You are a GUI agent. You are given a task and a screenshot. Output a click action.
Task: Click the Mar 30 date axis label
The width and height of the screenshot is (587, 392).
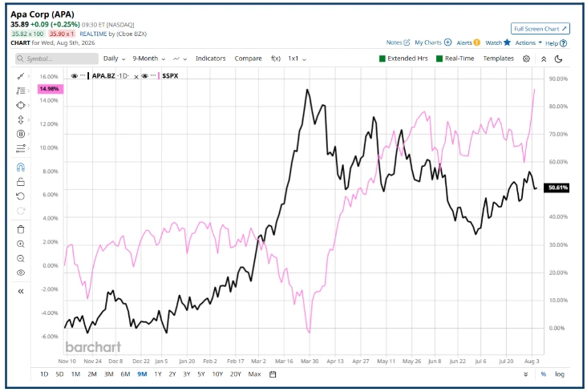(x=310, y=362)
